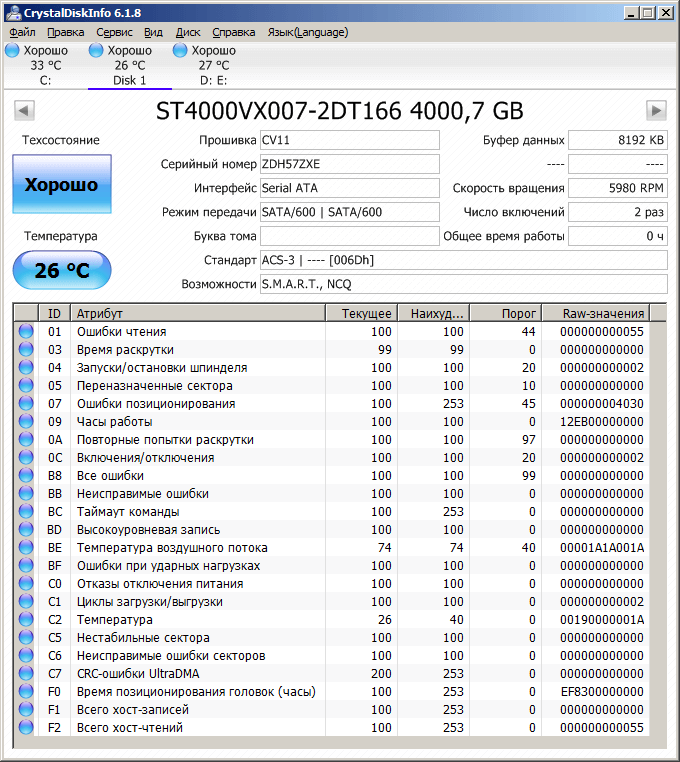Screen dimensions: 680x762
Task: Click the next disk right arrow
Action: tap(656, 110)
